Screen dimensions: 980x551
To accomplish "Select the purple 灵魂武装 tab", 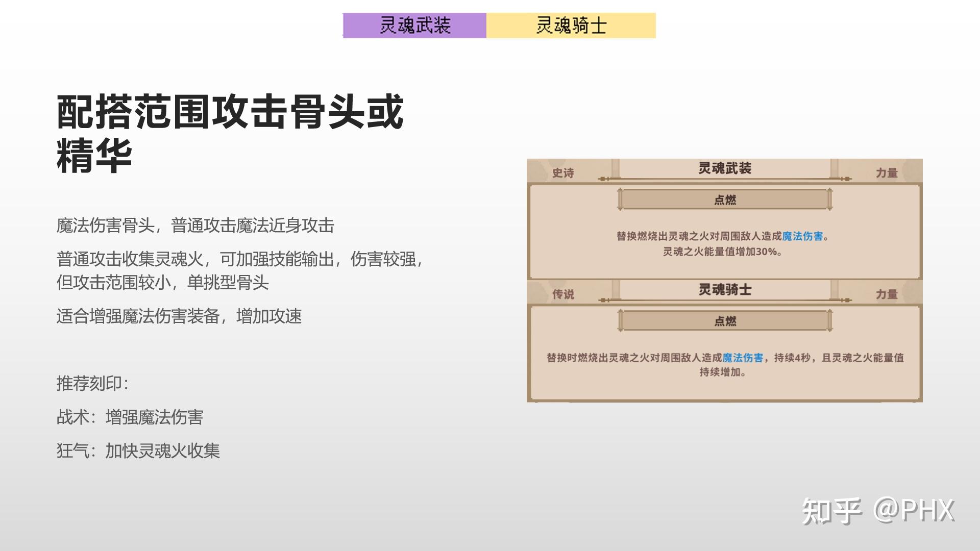I will coord(414,26).
